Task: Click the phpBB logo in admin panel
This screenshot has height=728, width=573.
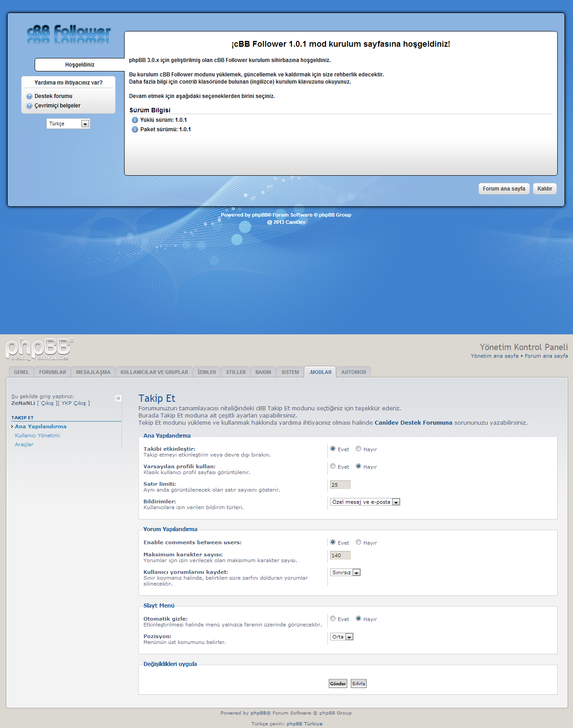Action: [40, 349]
